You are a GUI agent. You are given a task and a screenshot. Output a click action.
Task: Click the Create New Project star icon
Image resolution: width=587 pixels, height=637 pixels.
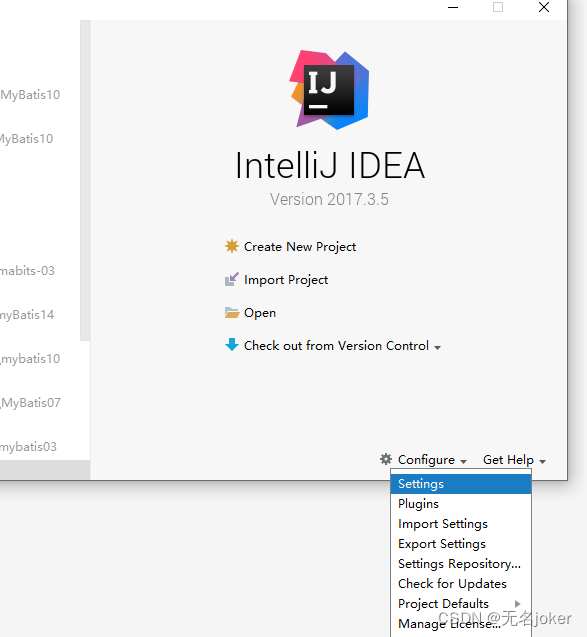pos(232,246)
